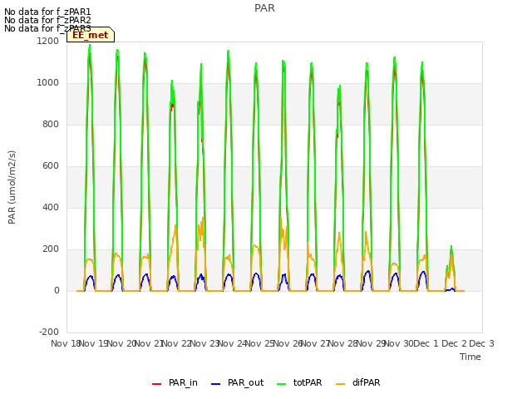Click the PAR_in legend label
The height and width of the screenshot is (399, 532).
[183, 382]
